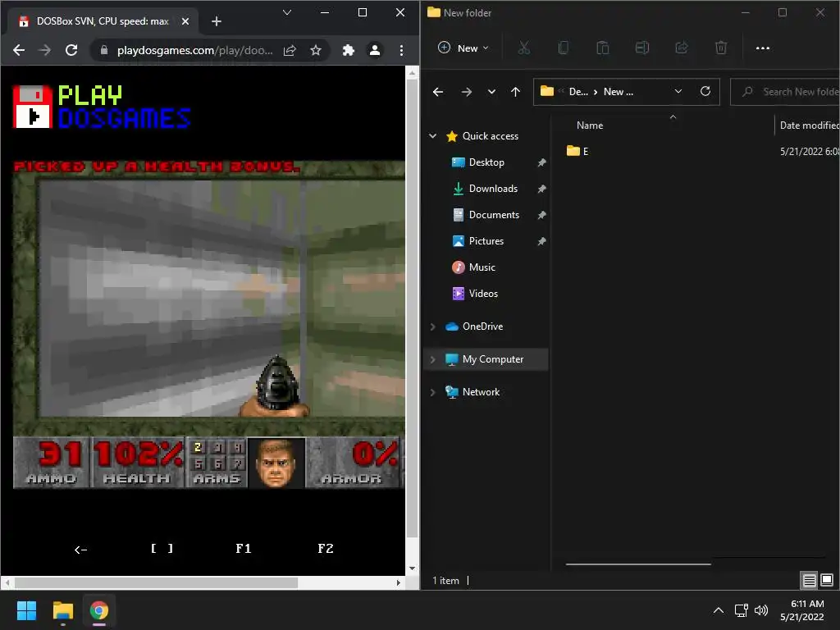Expand the My Computer tree node
Screen dimensions: 840x630
(433, 359)
